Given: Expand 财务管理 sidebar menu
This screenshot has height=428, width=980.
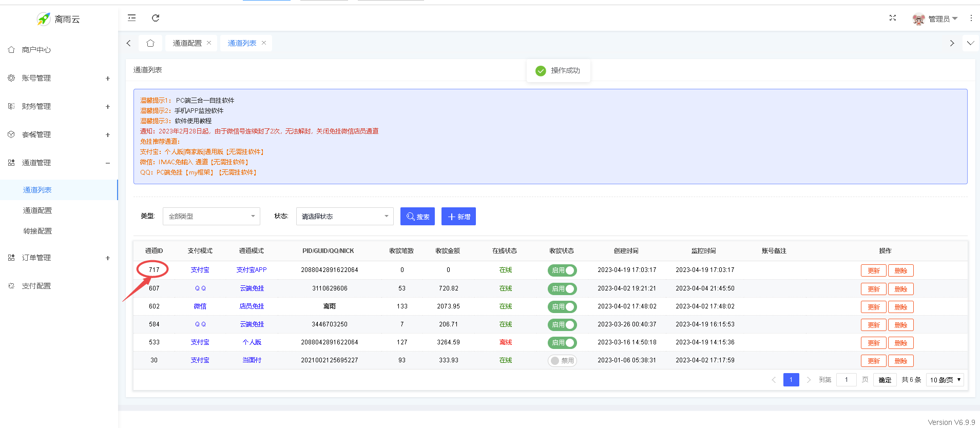Looking at the screenshot, I should point(59,106).
